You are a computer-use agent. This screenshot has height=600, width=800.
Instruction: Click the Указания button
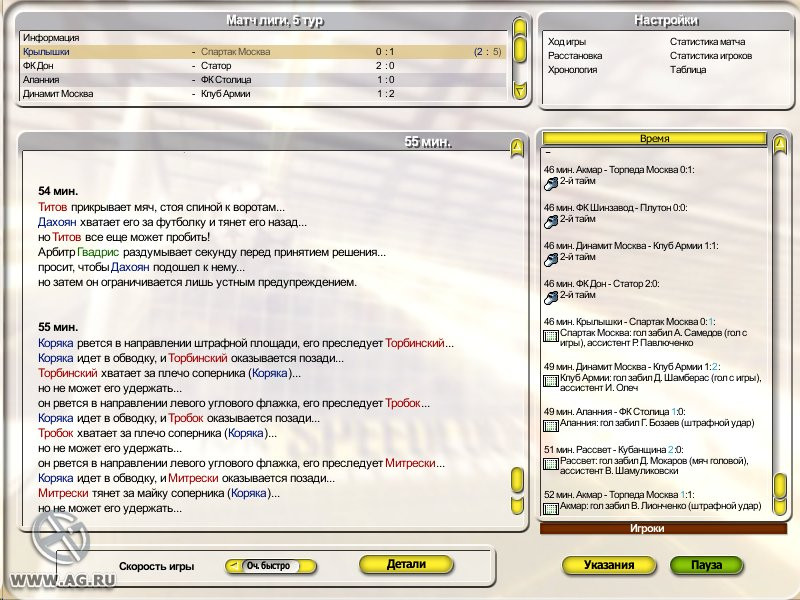pos(609,565)
